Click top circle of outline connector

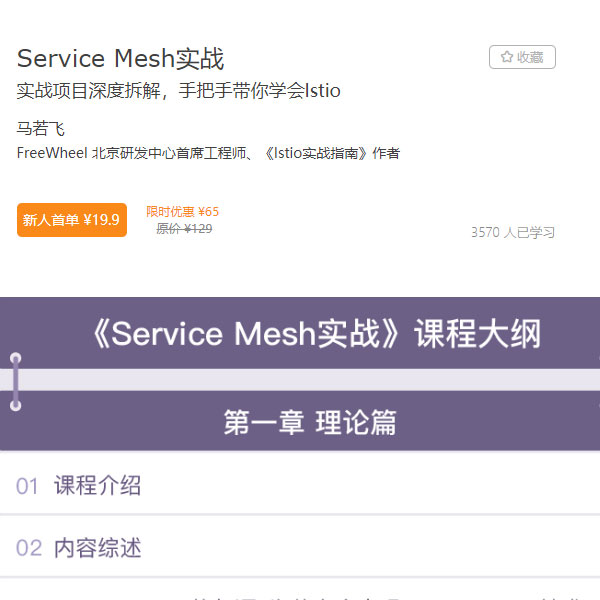coord(16,359)
